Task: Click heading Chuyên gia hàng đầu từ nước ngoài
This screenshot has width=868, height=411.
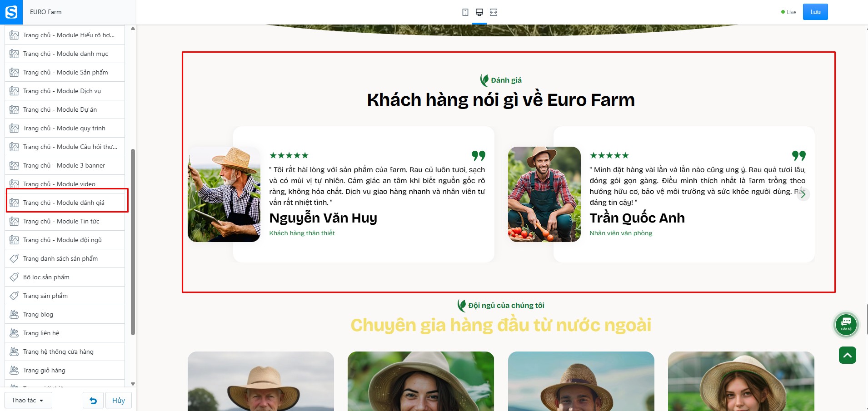Action: [x=501, y=325]
